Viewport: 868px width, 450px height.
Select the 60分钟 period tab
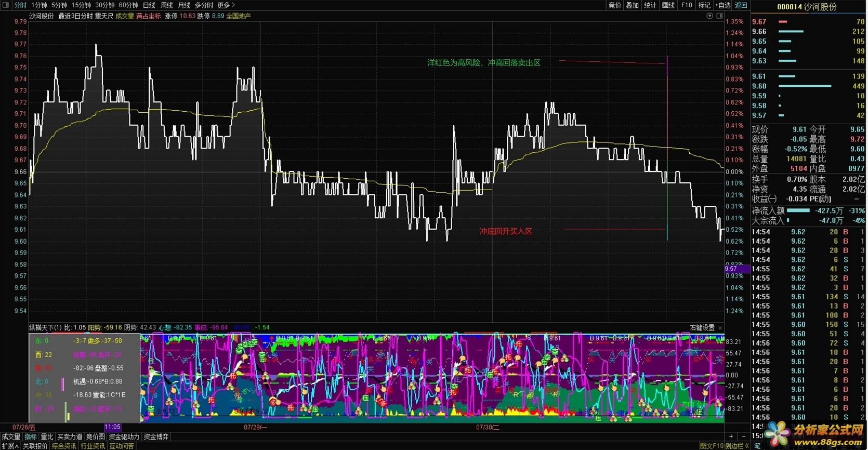[128, 5]
